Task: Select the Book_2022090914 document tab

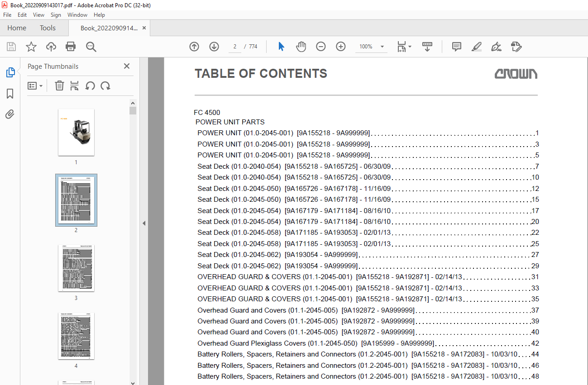Action: 109,28
